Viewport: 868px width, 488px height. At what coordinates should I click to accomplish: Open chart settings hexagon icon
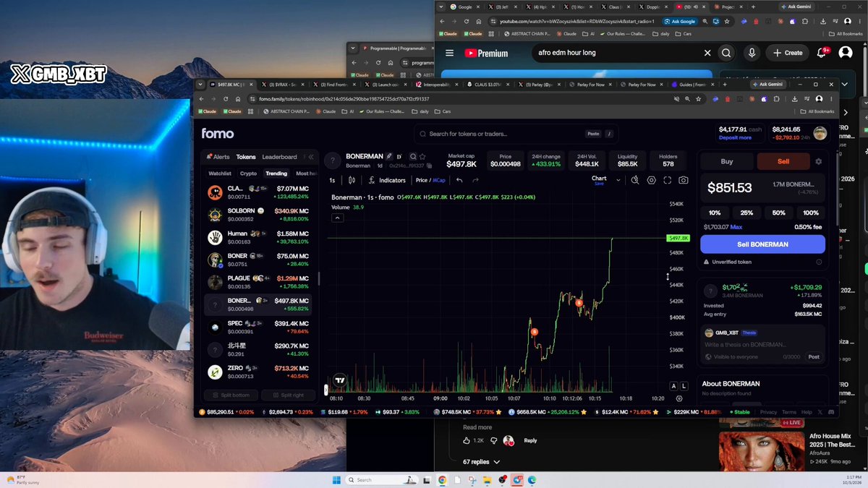click(652, 180)
